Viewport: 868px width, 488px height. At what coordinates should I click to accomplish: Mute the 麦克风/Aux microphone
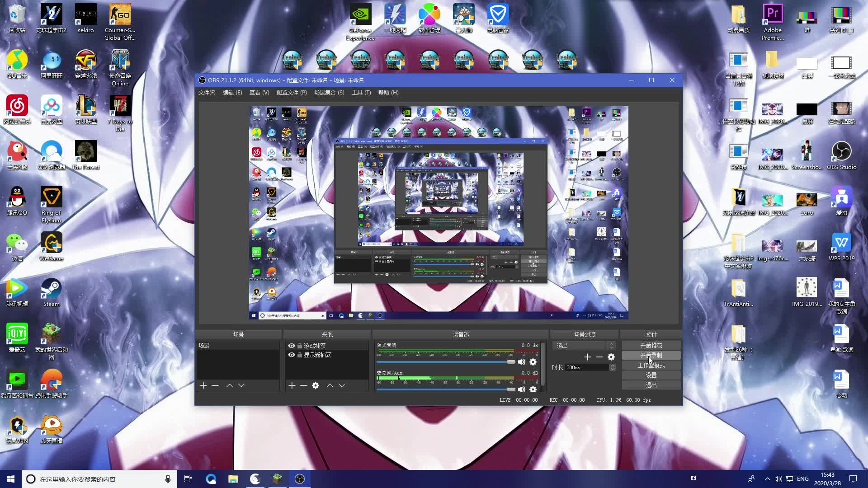point(522,389)
